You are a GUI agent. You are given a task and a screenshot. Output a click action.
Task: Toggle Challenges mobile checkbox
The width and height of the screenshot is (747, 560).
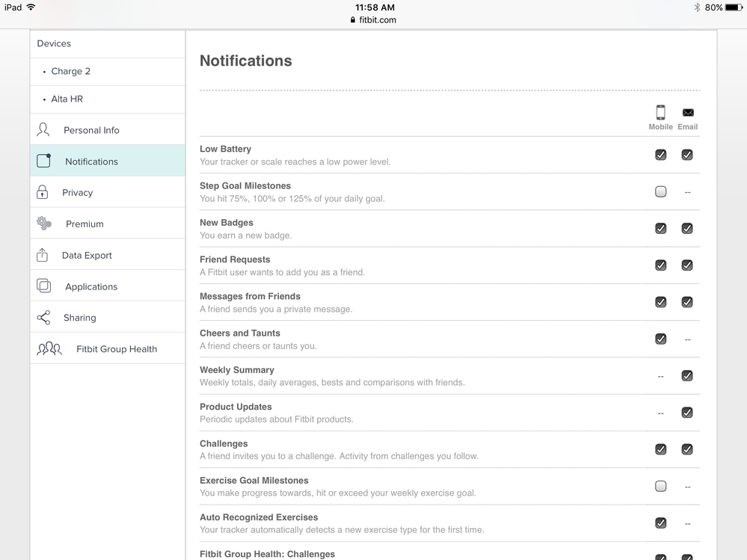tap(660, 449)
